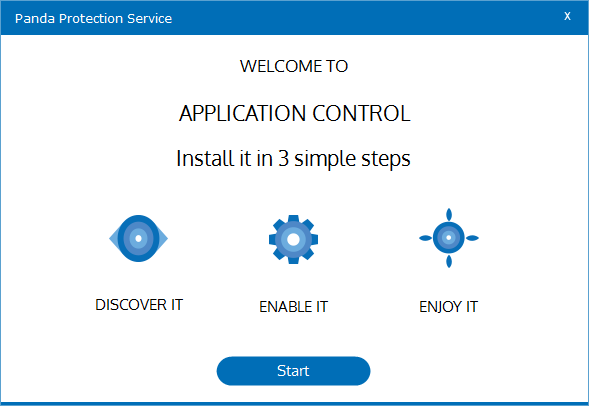Select the ENJOY IT step label

pyautogui.click(x=449, y=307)
